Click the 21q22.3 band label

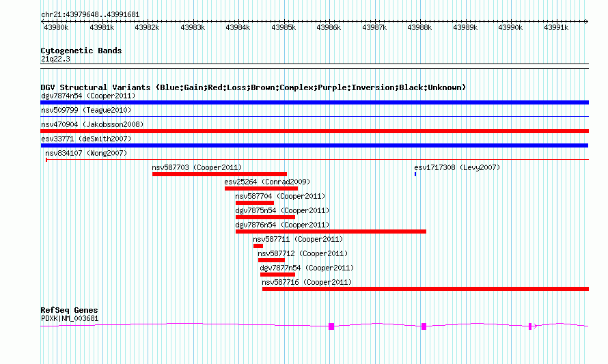pos(55,59)
